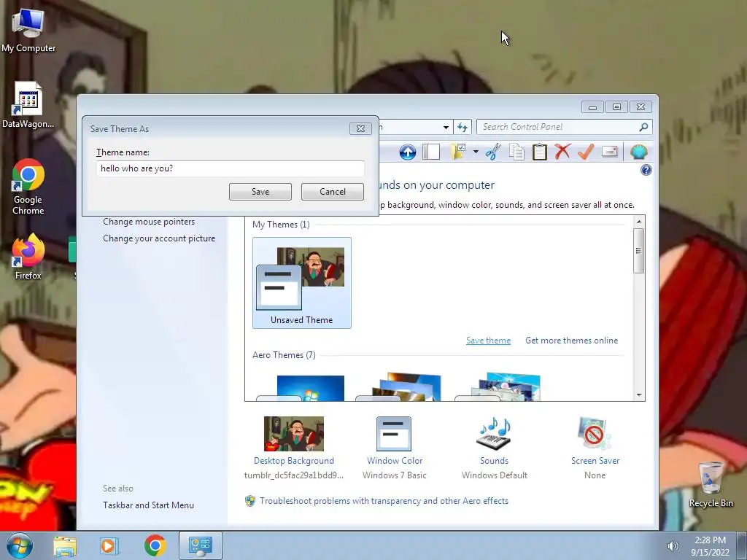747x560 pixels.
Task: Click the search magnifier icon
Action: [x=643, y=127]
